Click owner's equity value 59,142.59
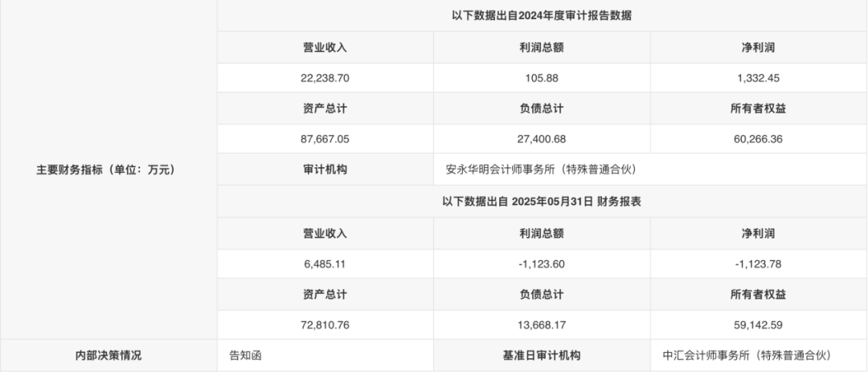This screenshot has width=868, height=372. [758, 325]
